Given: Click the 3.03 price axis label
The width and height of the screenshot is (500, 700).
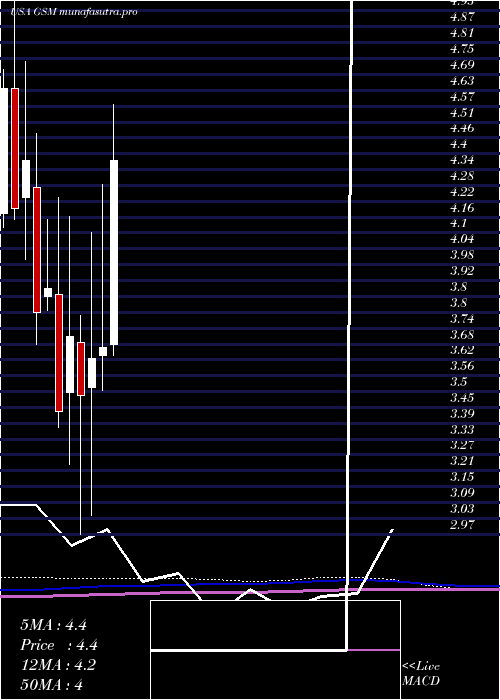Looking at the screenshot, I should [x=462, y=508].
